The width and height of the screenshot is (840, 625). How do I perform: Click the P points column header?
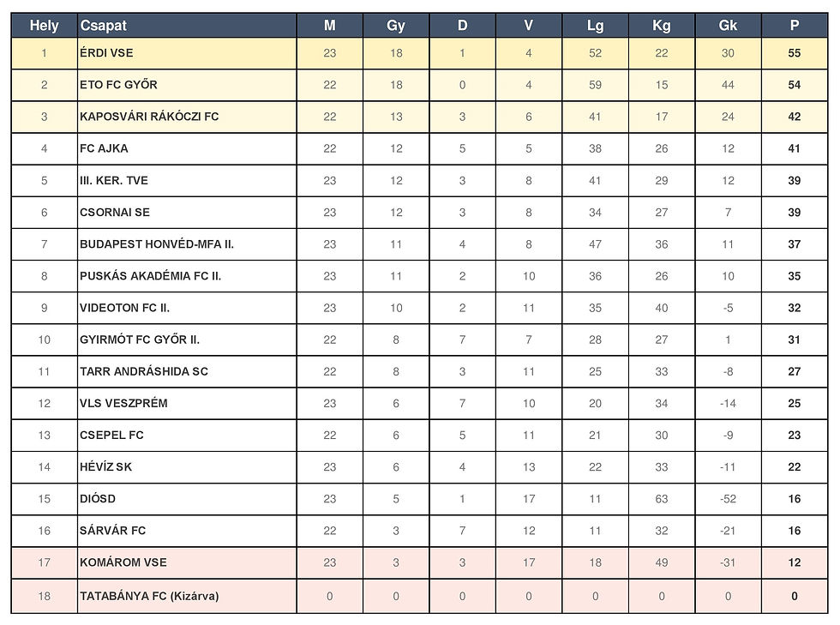(795, 26)
